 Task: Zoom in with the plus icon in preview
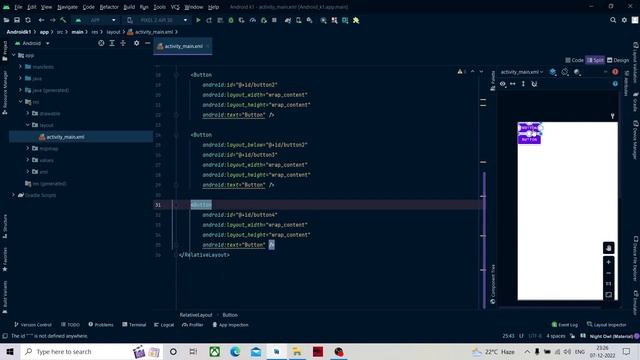[x=609, y=262]
